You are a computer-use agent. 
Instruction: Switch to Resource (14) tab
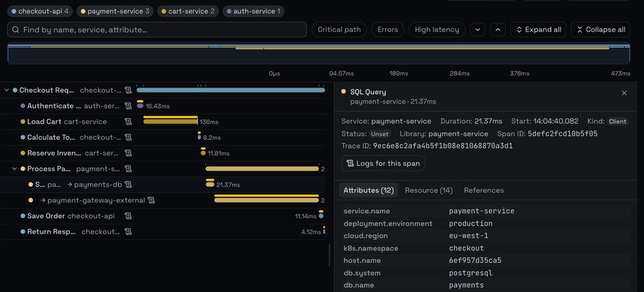(x=429, y=191)
